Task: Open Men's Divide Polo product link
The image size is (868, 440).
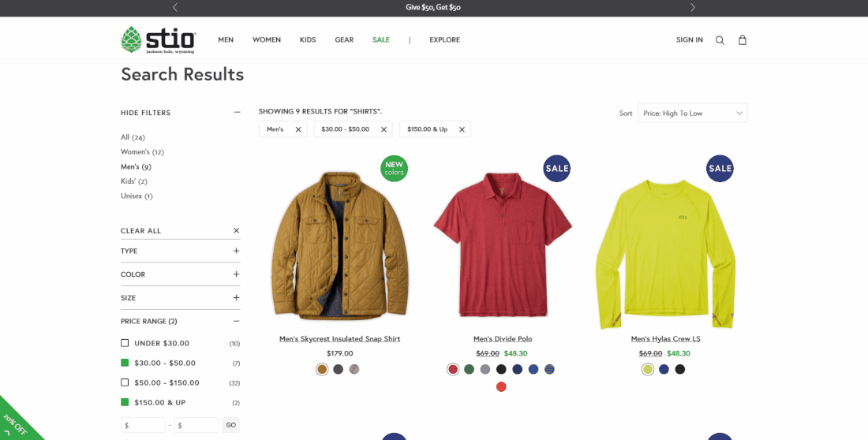Action: coord(503,339)
